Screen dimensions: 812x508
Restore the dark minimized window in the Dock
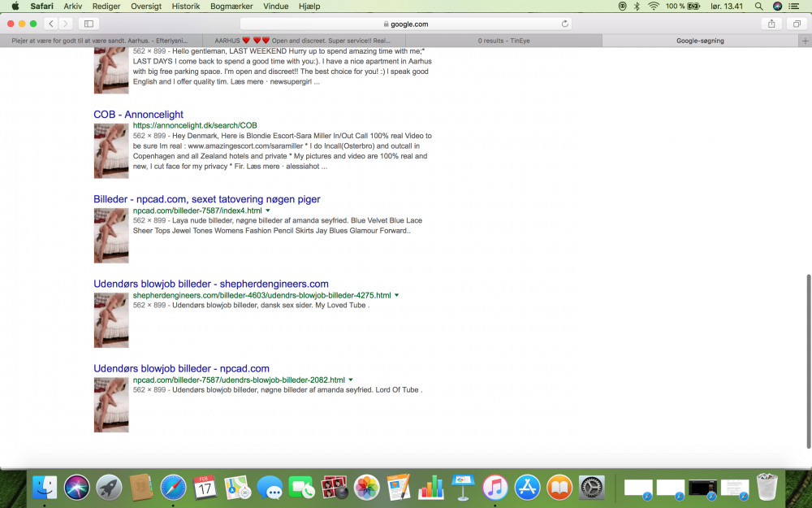pyautogui.click(x=702, y=488)
